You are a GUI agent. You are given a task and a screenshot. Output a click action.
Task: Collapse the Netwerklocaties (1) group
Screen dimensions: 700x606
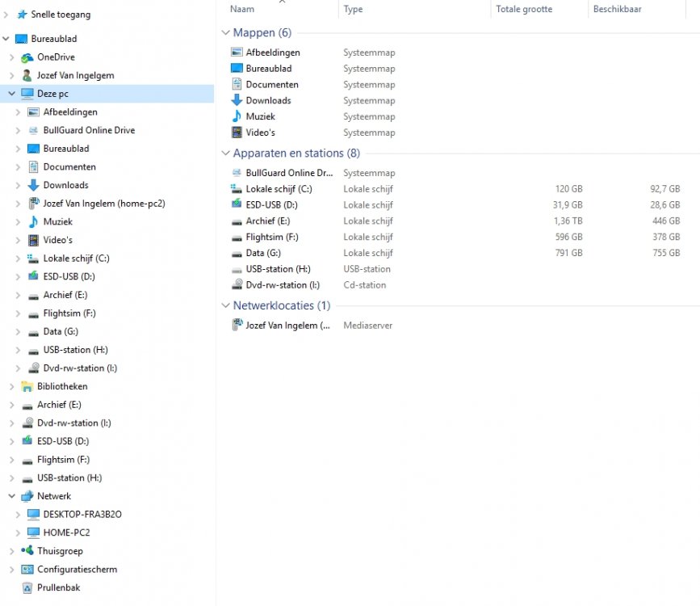[x=225, y=305]
